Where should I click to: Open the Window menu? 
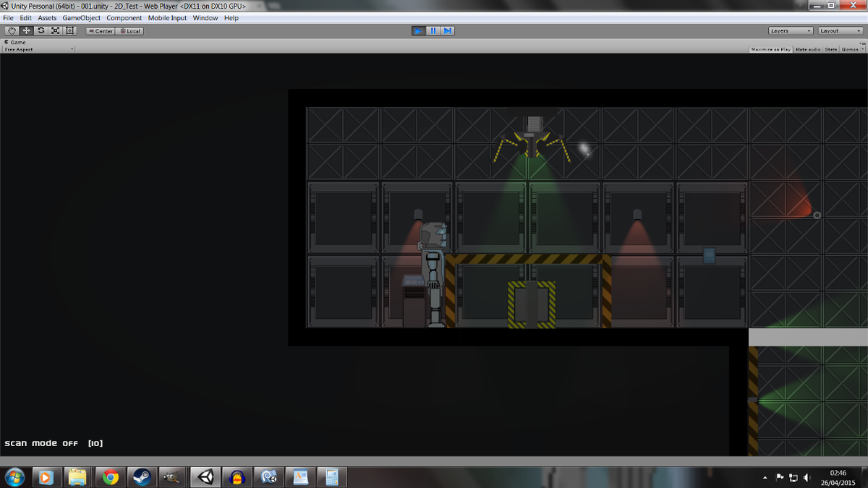click(205, 18)
